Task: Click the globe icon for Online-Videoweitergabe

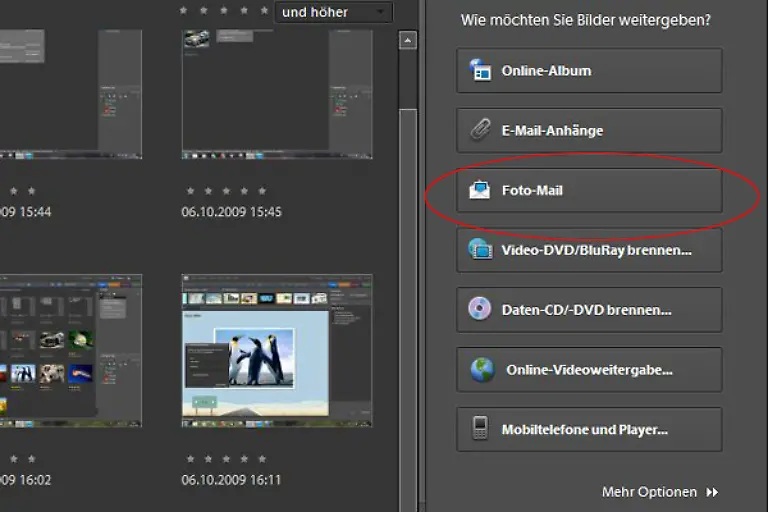Action: [x=482, y=370]
